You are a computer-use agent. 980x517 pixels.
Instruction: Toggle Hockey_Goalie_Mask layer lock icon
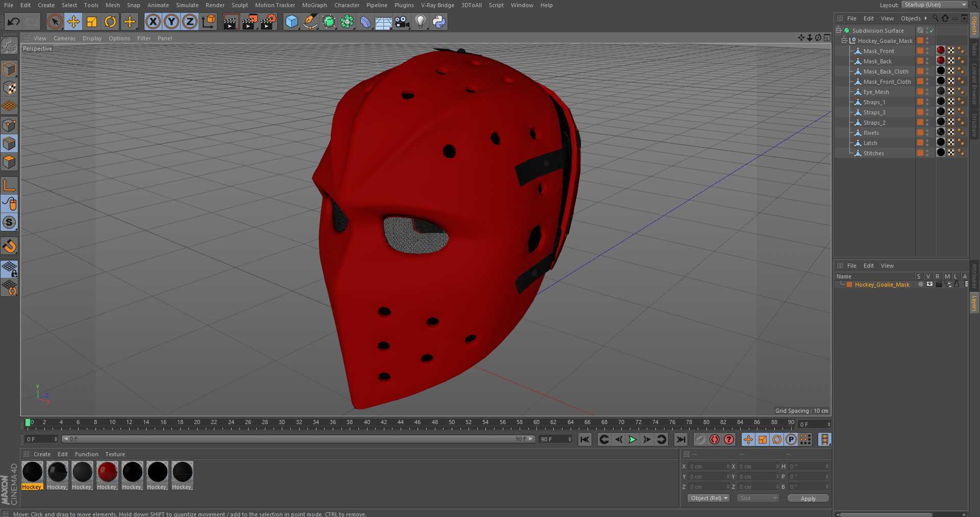click(x=957, y=284)
